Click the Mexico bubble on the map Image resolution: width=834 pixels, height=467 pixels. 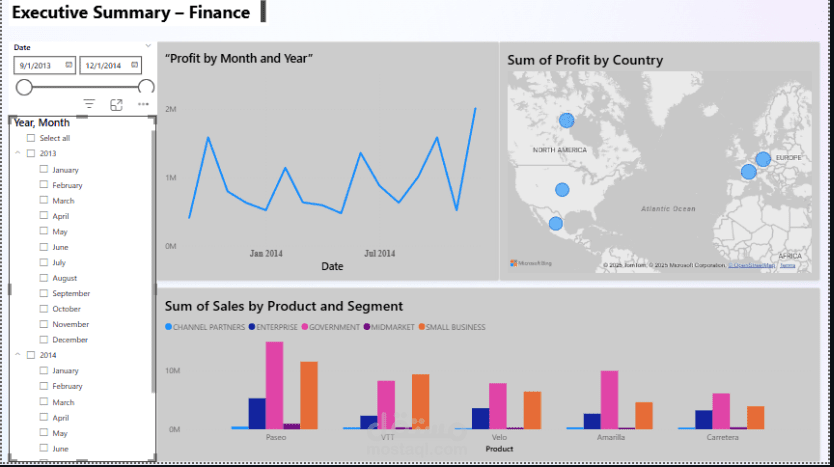pyautogui.click(x=555, y=223)
